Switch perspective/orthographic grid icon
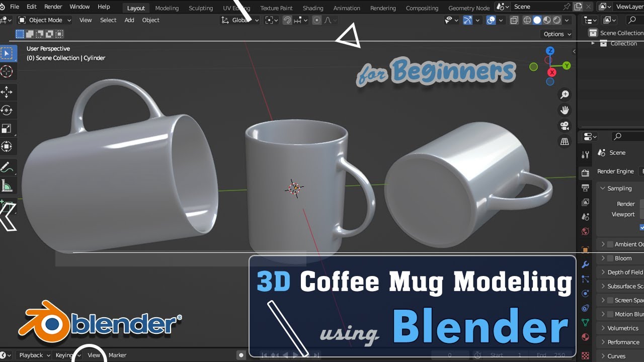The image size is (644, 362). coord(565,142)
